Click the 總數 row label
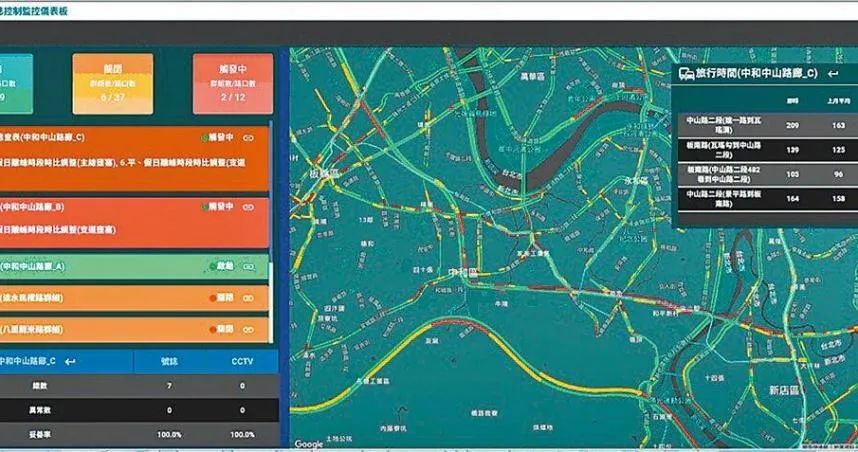The width and height of the screenshot is (858, 452). [40, 386]
